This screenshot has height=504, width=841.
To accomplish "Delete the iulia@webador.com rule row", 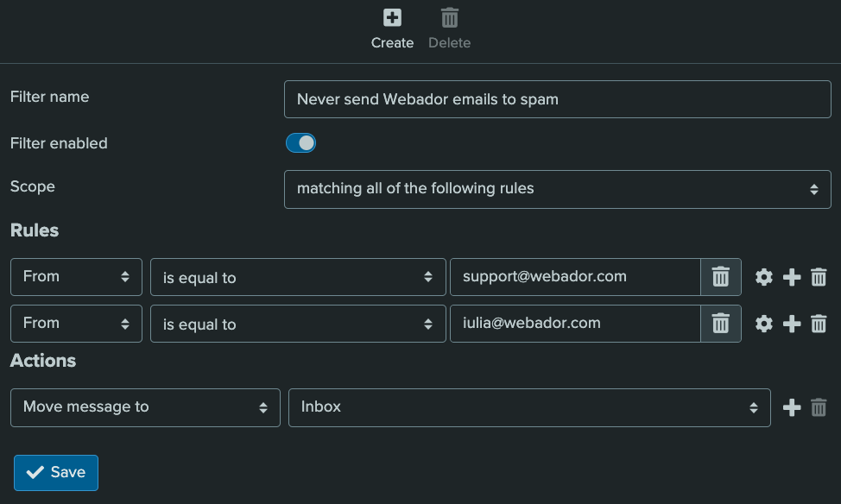I will tap(819, 324).
